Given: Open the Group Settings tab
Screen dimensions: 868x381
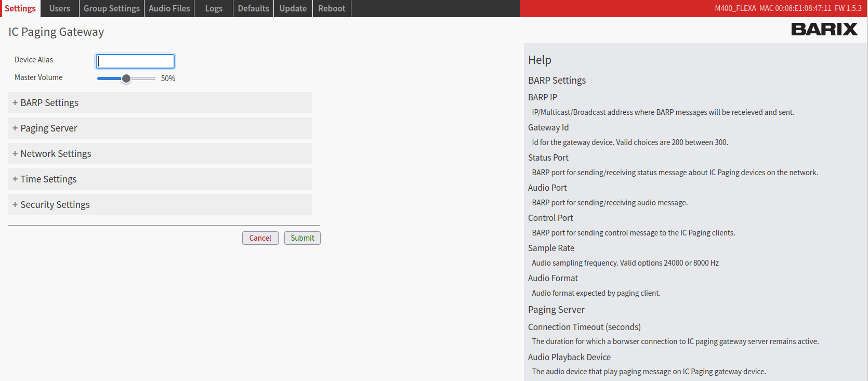Looking at the screenshot, I should pyautogui.click(x=112, y=8).
